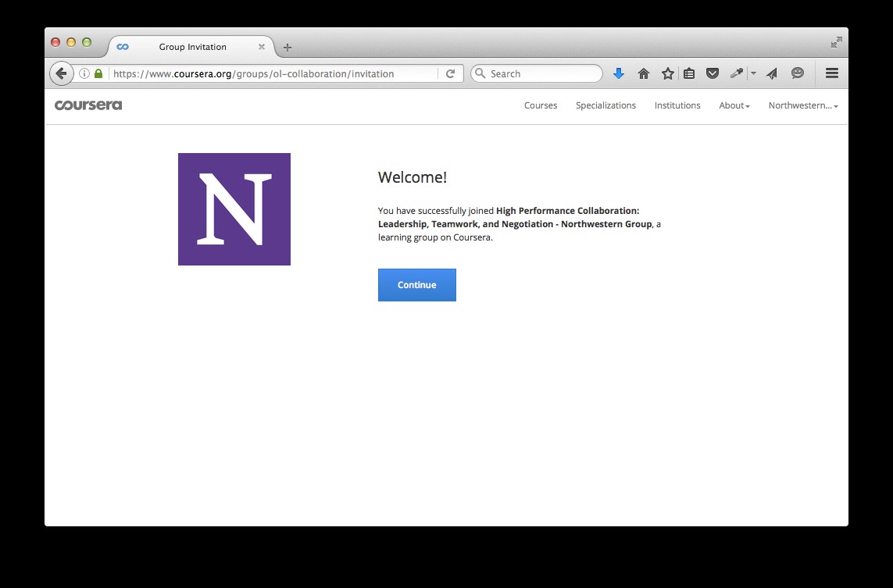This screenshot has width=893, height=588.
Task: Click the blue Continue button
Action: (x=417, y=285)
